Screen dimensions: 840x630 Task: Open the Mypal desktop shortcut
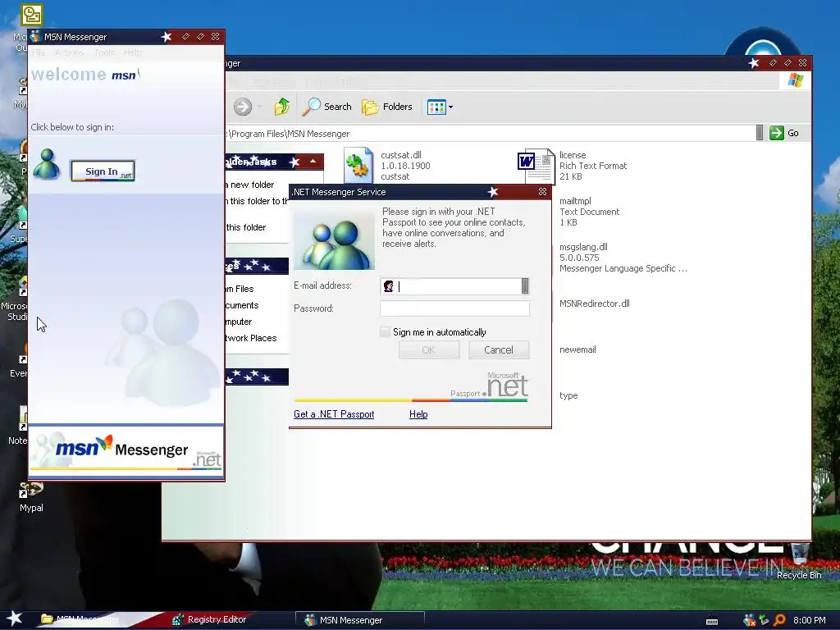point(31,496)
